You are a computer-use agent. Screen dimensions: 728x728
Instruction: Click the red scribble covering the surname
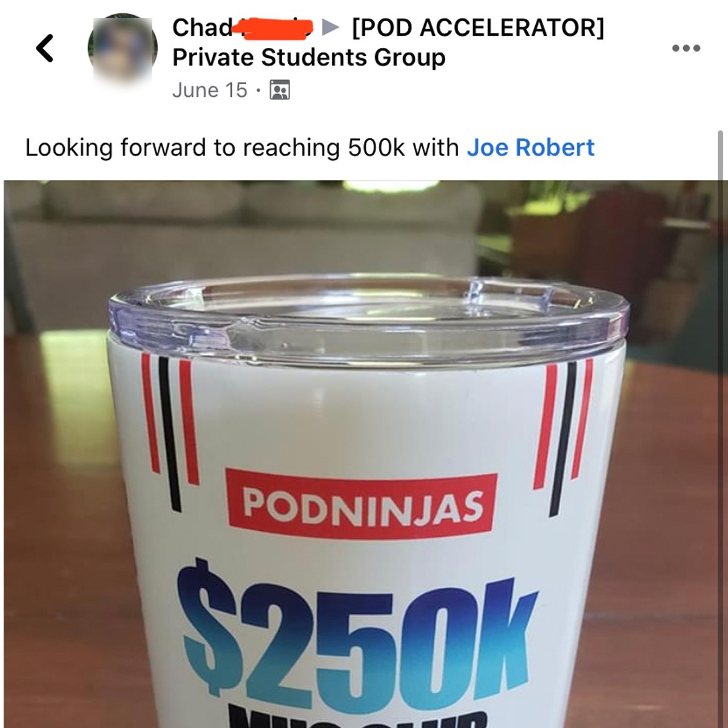tap(276, 27)
